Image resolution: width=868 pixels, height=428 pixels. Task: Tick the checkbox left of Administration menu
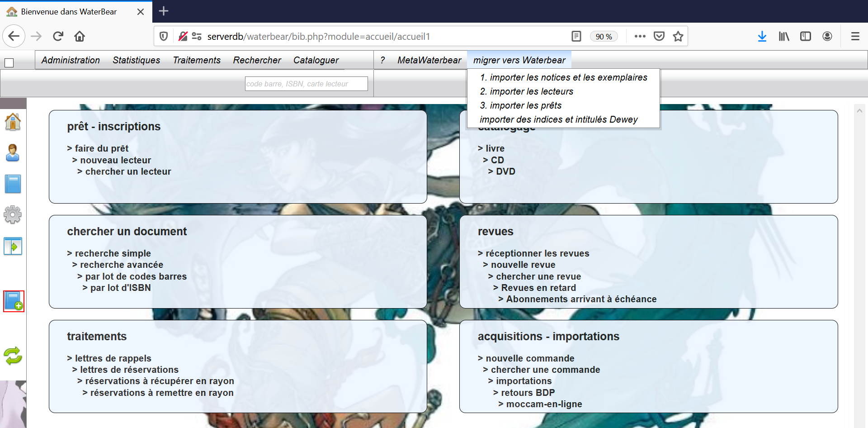click(9, 63)
